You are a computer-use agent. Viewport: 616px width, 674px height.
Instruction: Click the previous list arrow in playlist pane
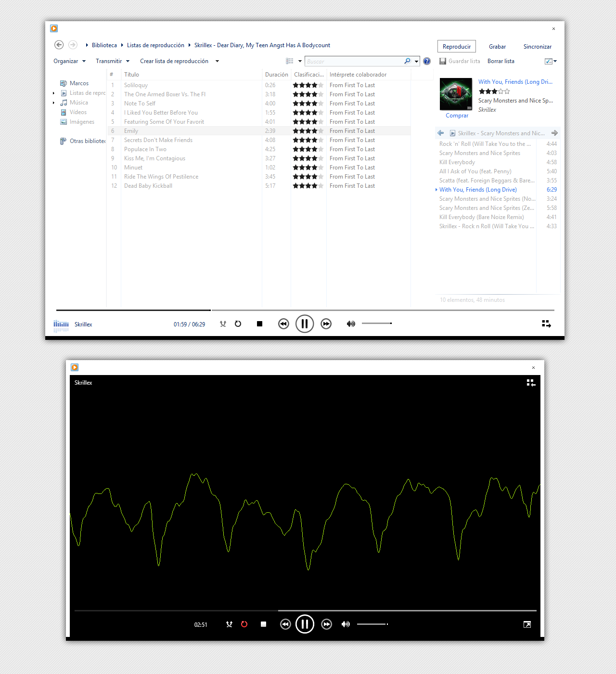pos(441,133)
